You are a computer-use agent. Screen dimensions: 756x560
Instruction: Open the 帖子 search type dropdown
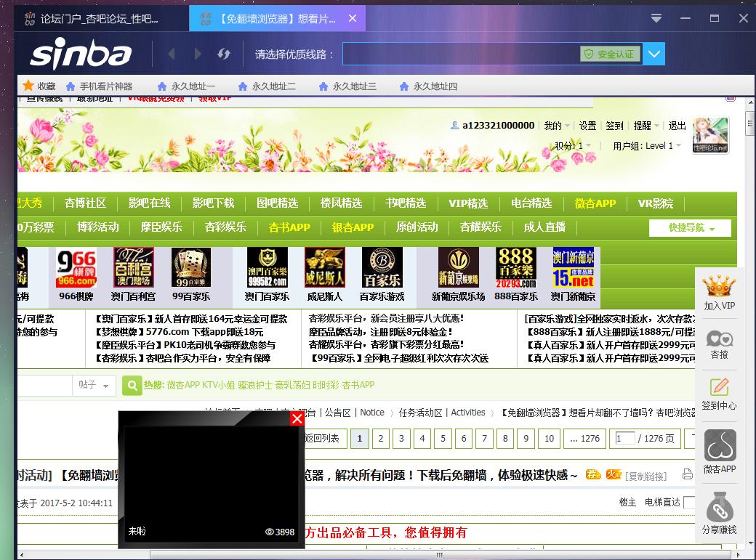click(94, 385)
